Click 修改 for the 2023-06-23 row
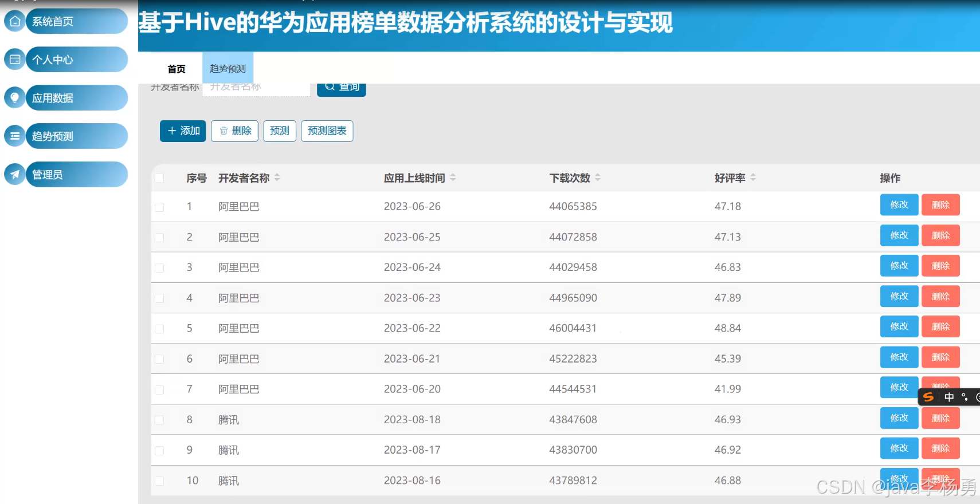Image resolution: width=980 pixels, height=504 pixels. pyautogui.click(x=899, y=296)
